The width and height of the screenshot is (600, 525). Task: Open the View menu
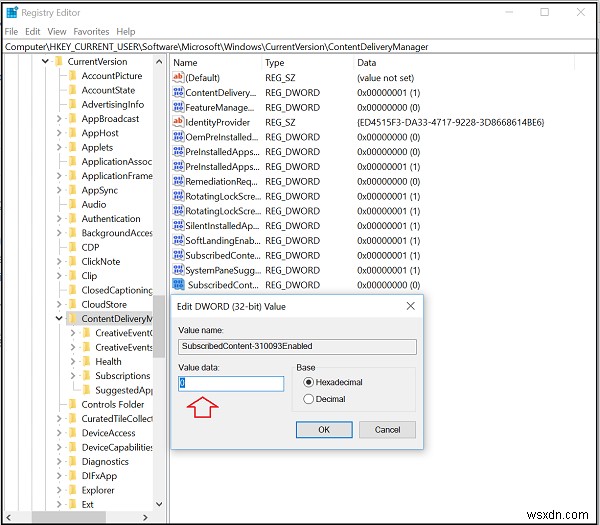click(x=57, y=31)
